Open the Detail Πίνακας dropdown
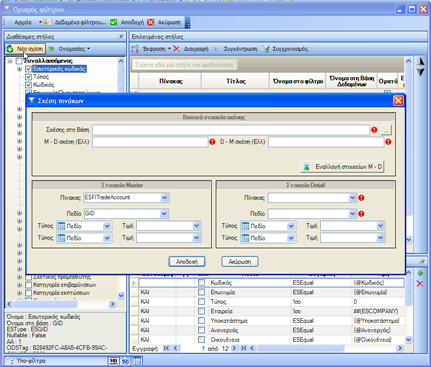This screenshot has height=367, width=431. point(353,198)
